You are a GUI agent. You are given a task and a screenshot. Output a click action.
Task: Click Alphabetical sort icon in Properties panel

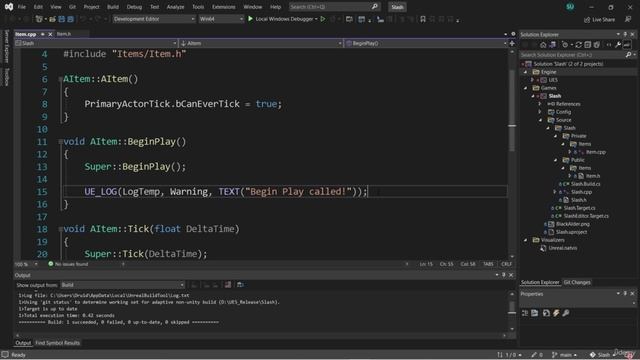pos(535,313)
